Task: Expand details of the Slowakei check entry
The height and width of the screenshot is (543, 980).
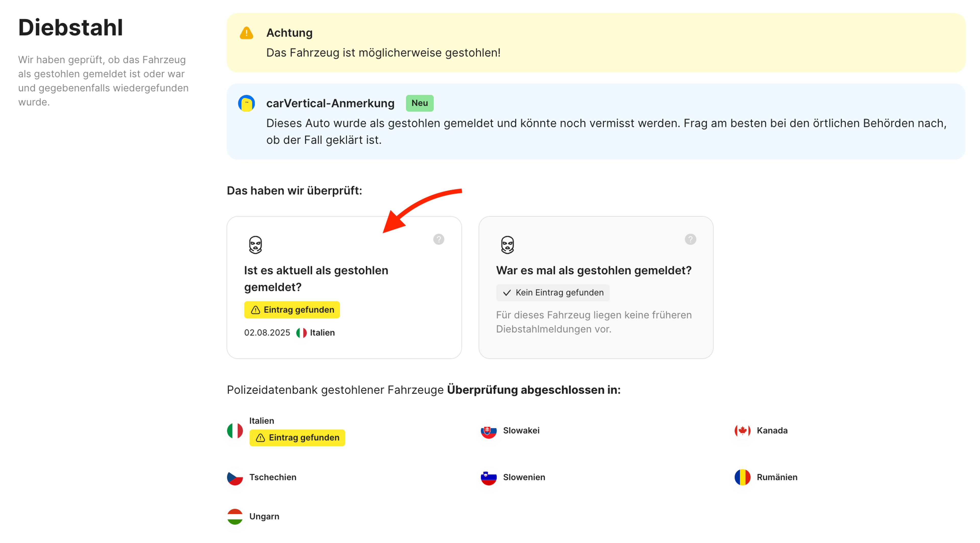Action: click(x=521, y=431)
